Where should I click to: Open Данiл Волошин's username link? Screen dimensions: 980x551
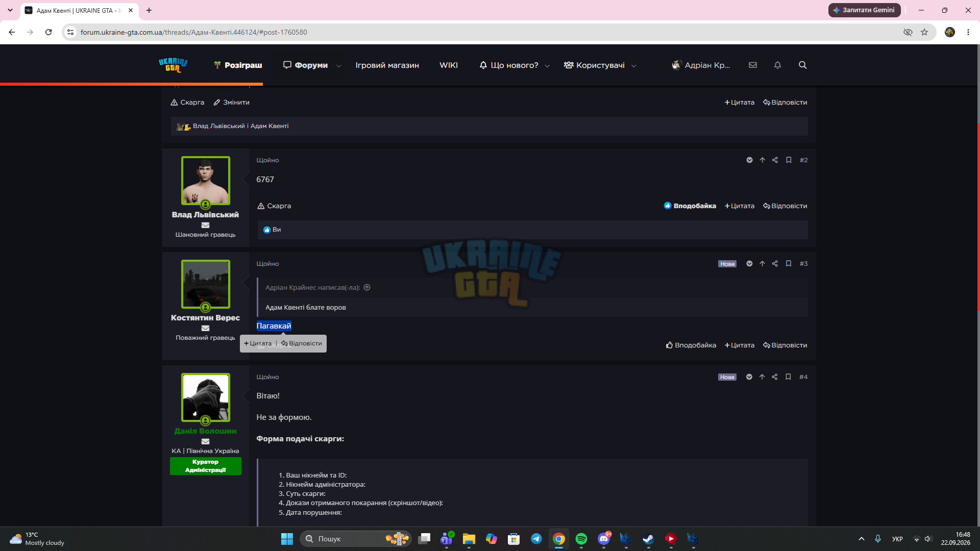(x=205, y=431)
